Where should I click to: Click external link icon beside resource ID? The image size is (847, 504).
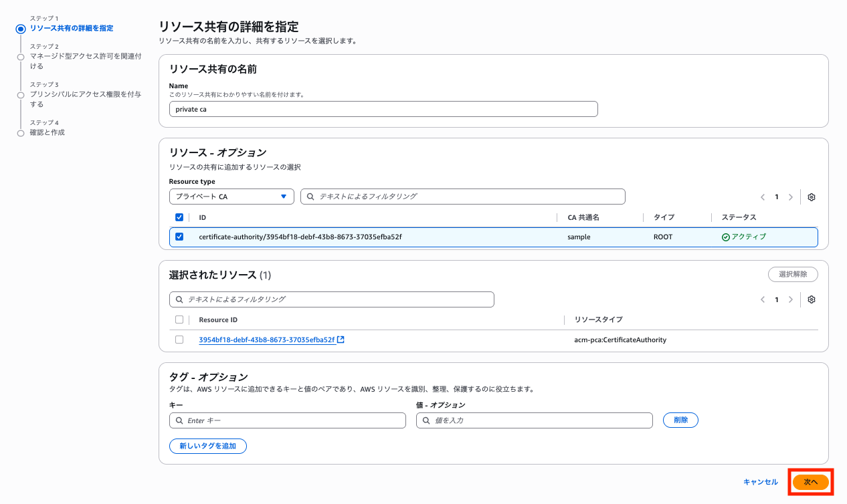pos(341,340)
